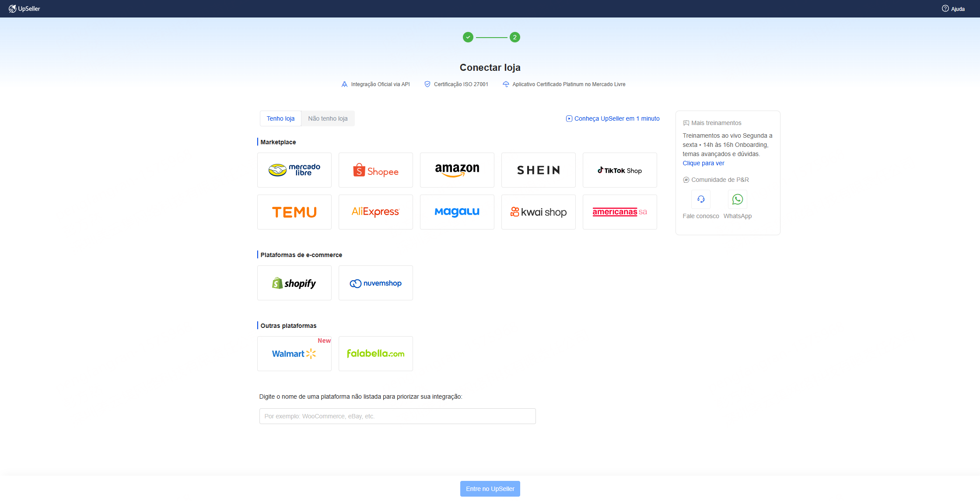Select the Kwai Shop tile
Viewport: 980px width, 501px height.
[539, 212]
